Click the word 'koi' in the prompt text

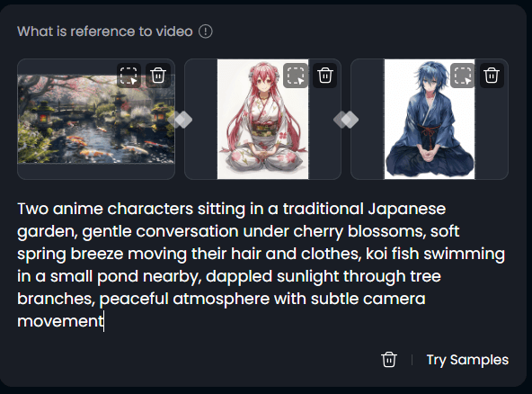coord(377,254)
